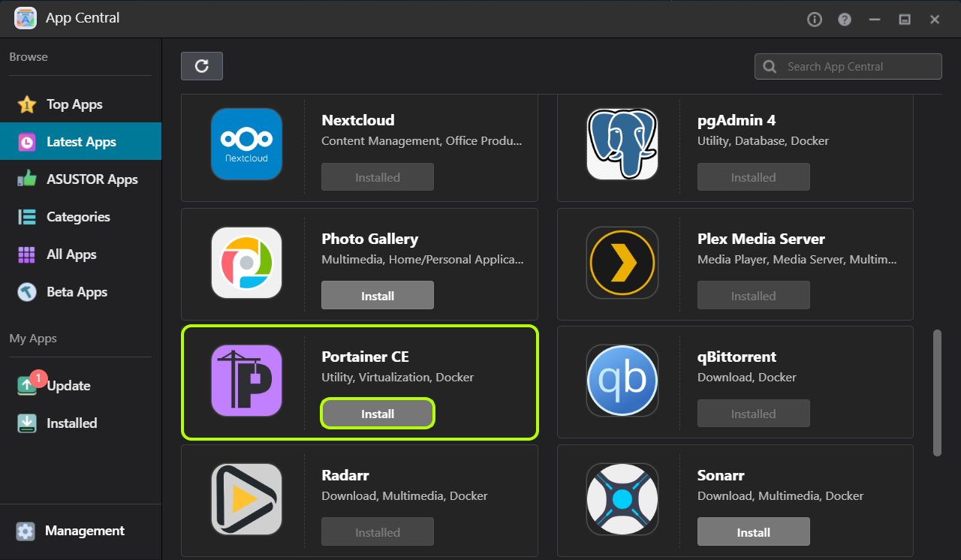Click qBittorrent's 'Download, Docker' text
This screenshot has height=560, width=961.
[747, 378]
